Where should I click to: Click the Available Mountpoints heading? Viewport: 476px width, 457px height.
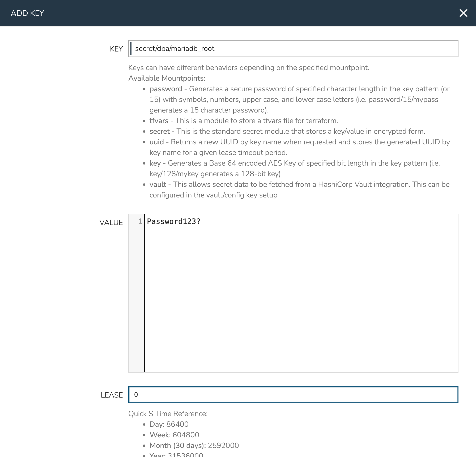pyautogui.click(x=167, y=78)
